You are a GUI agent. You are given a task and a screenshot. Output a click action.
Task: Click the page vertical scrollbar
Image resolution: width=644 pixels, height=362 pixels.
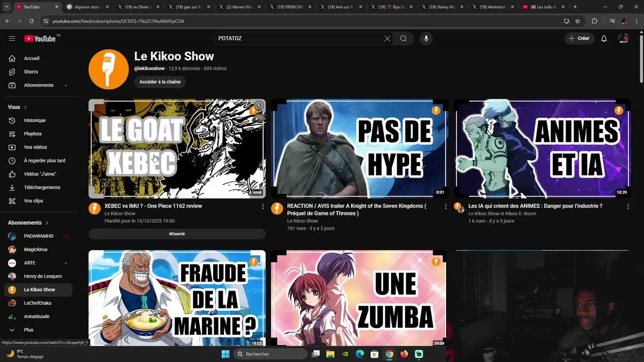tap(641, 58)
